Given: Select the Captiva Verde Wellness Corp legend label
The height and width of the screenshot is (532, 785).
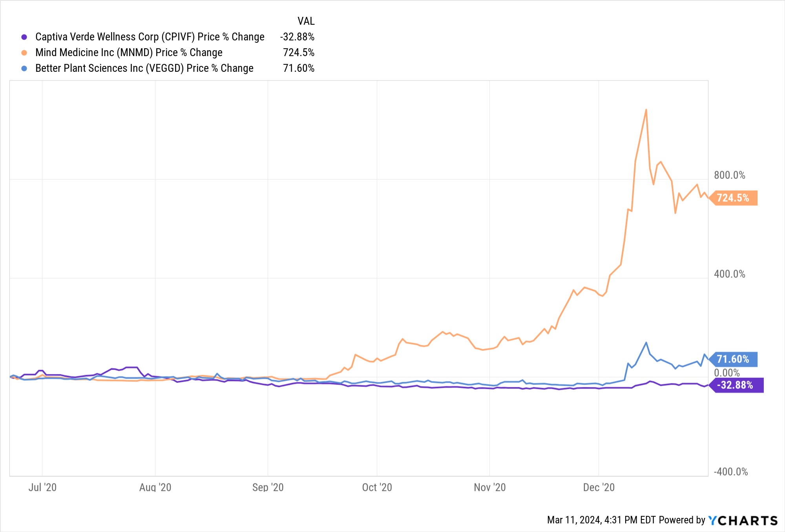Looking at the screenshot, I should (x=150, y=37).
